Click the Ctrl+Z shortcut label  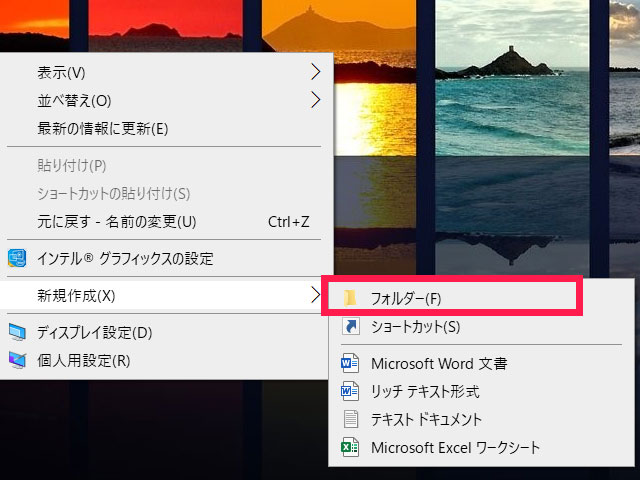tap(289, 222)
